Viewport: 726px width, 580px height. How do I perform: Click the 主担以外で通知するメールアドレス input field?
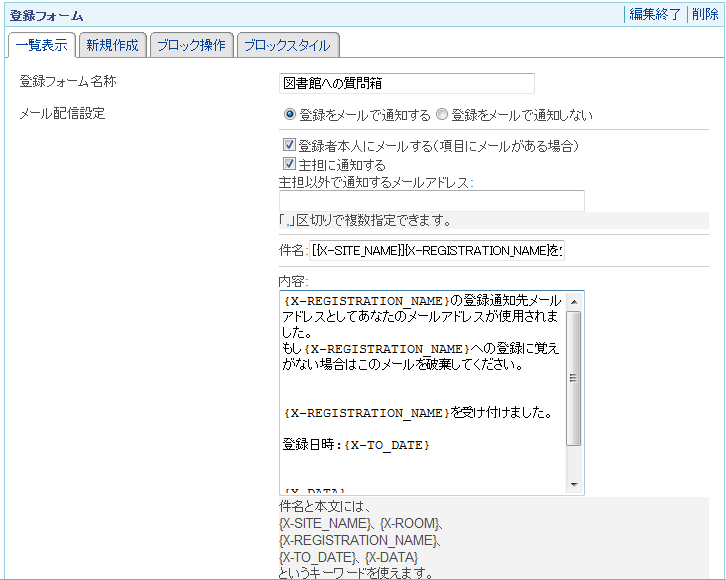click(x=431, y=200)
